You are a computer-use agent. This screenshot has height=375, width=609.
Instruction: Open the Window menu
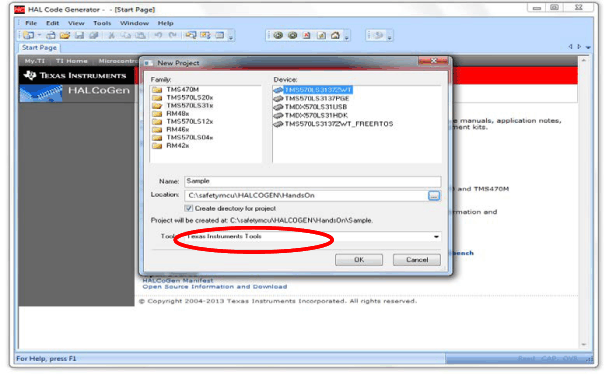[x=134, y=23]
